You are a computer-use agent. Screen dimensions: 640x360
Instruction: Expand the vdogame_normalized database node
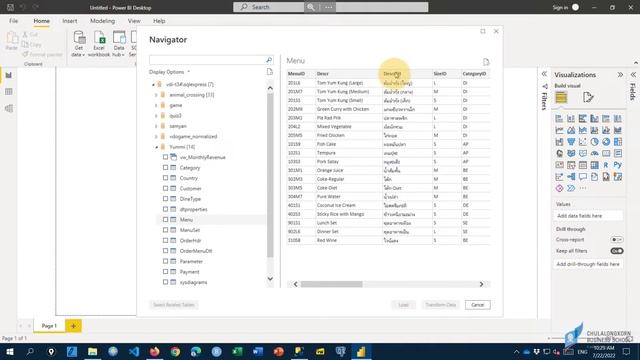click(x=156, y=136)
